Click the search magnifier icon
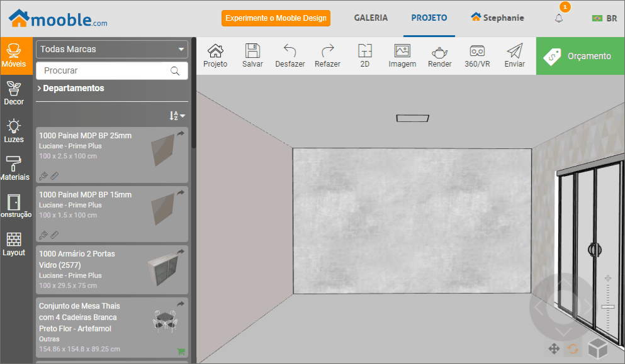The width and height of the screenshot is (625, 364). [x=175, y=71]
